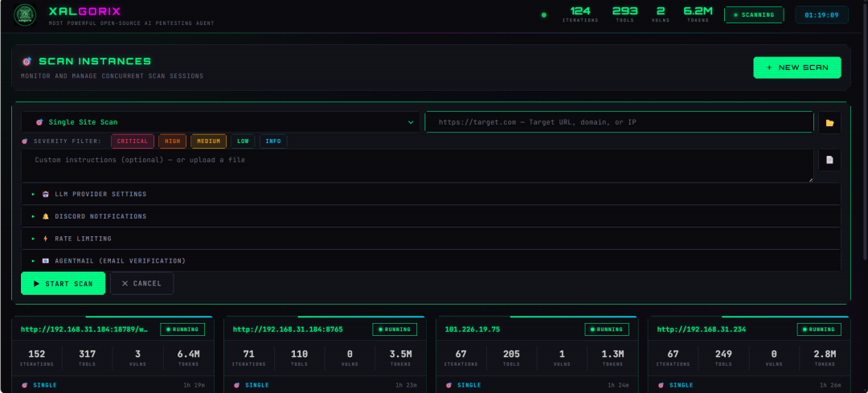Viewport: 868px width, 393px height.
Task: Click the 2.8M Tokens value
Action: (x=825, y=354)
